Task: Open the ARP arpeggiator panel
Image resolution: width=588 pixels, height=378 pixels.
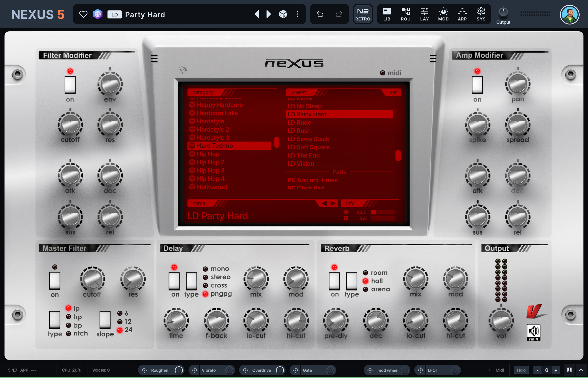Action: click(462, 14)
